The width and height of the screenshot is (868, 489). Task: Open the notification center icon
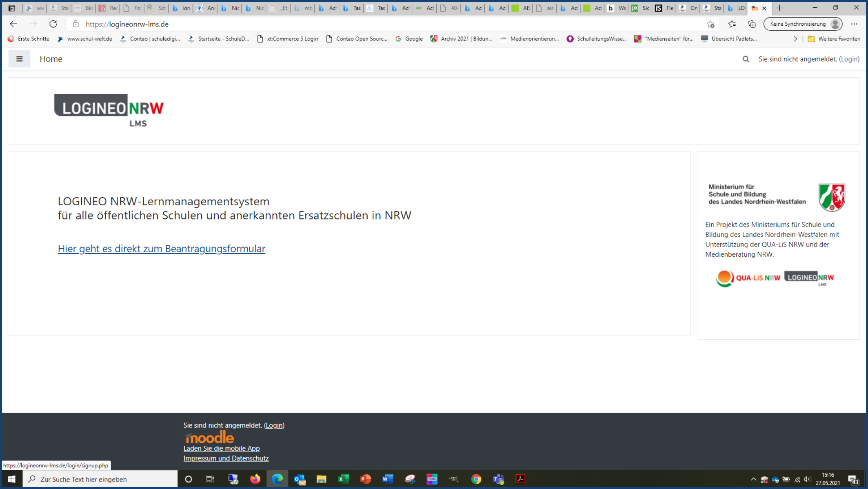tap(853, 479)
